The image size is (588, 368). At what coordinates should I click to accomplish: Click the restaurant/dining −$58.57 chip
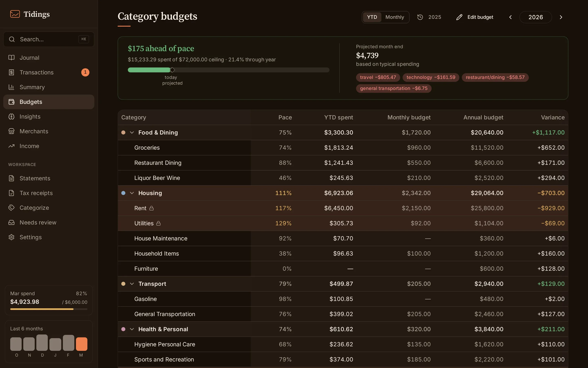point(495,77)
